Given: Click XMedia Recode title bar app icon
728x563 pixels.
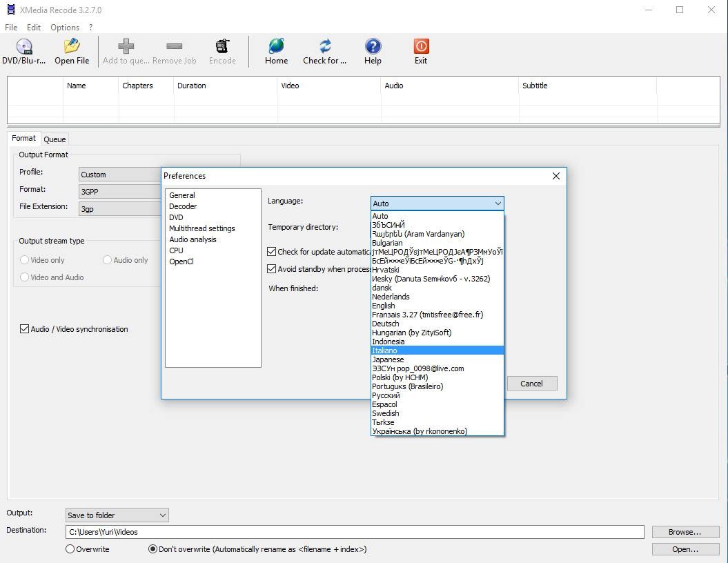Looking at the screenshot, I should tap(11, 10).
